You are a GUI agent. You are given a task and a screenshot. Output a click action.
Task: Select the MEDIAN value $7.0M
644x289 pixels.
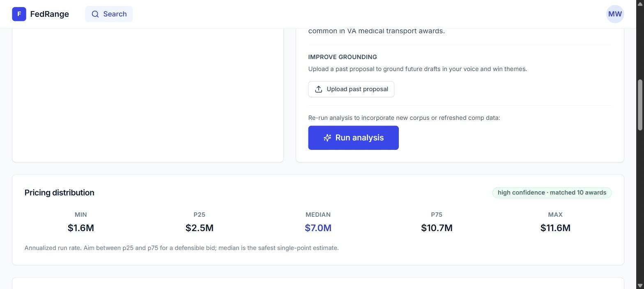click(x=318, y=228)
